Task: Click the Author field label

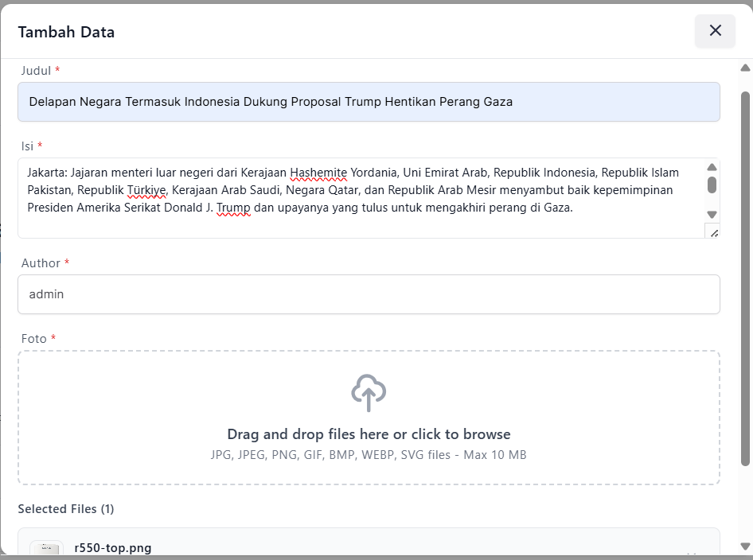Action: (41, 263)
